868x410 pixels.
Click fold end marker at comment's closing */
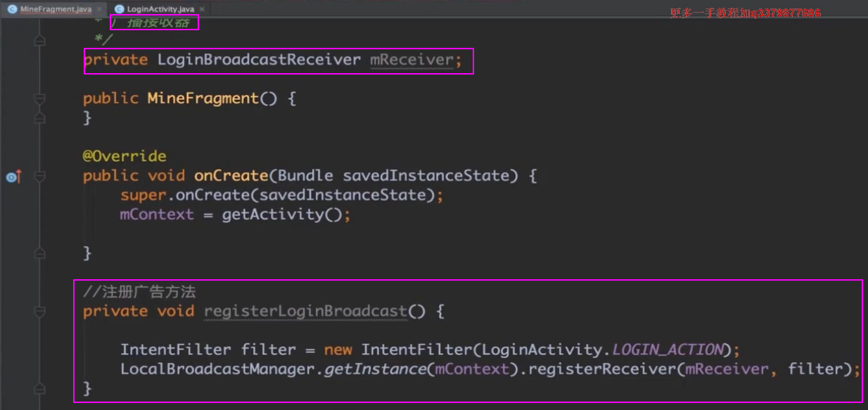tap(40, 41)
